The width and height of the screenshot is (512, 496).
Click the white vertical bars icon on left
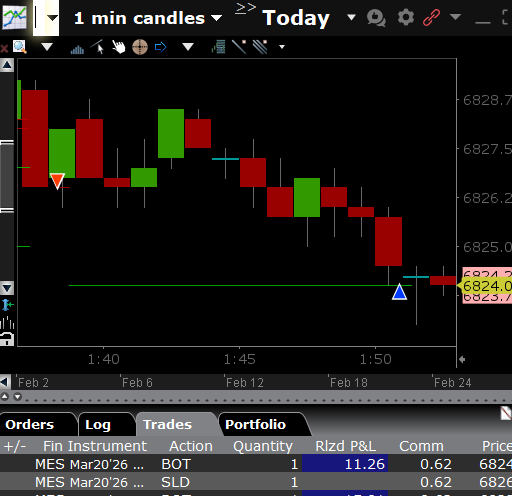(7, 323)
